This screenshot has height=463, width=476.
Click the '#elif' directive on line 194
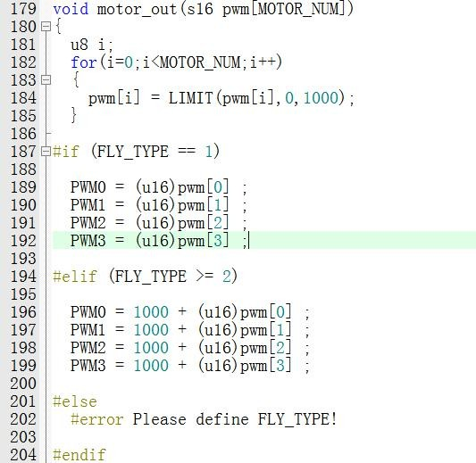(x=75, y=277)
